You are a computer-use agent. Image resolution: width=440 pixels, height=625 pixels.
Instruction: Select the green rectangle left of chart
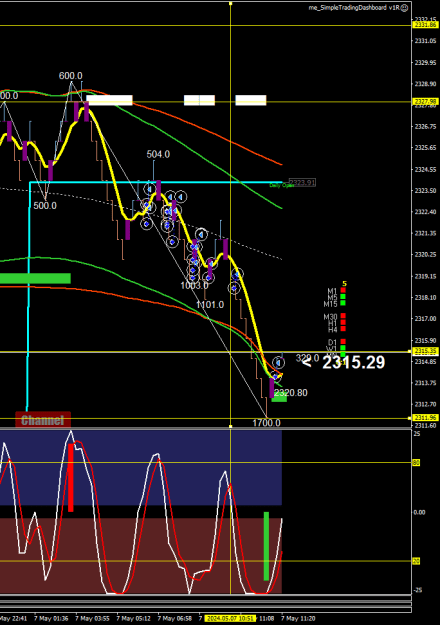pos(35,278)
